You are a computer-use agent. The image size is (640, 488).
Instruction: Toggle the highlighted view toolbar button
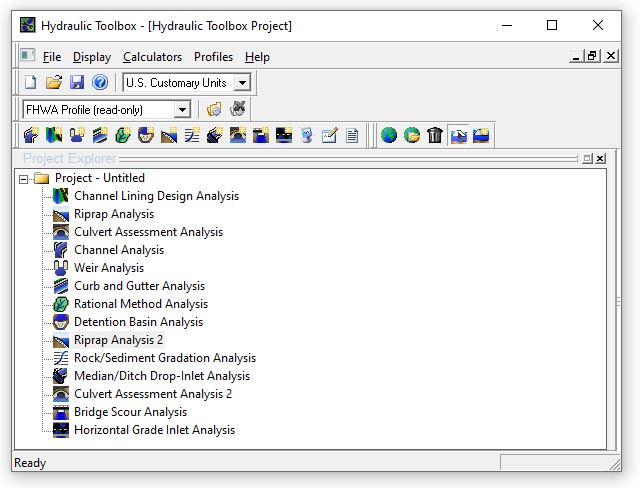point(458,135)
